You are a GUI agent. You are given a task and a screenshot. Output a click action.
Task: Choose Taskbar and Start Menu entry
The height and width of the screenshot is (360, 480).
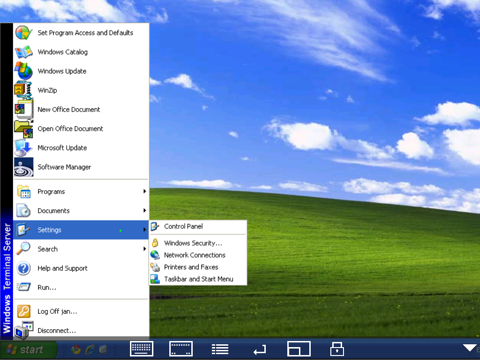point(198,279)
